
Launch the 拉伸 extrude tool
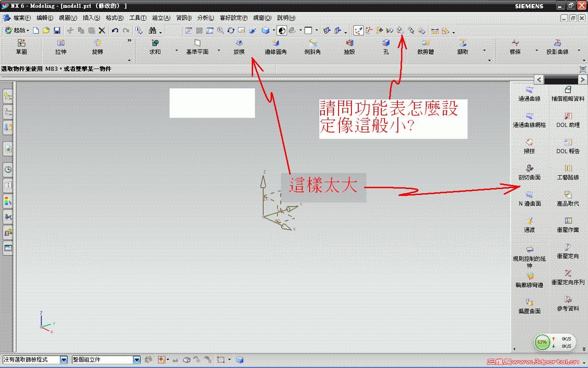(61, 47)
